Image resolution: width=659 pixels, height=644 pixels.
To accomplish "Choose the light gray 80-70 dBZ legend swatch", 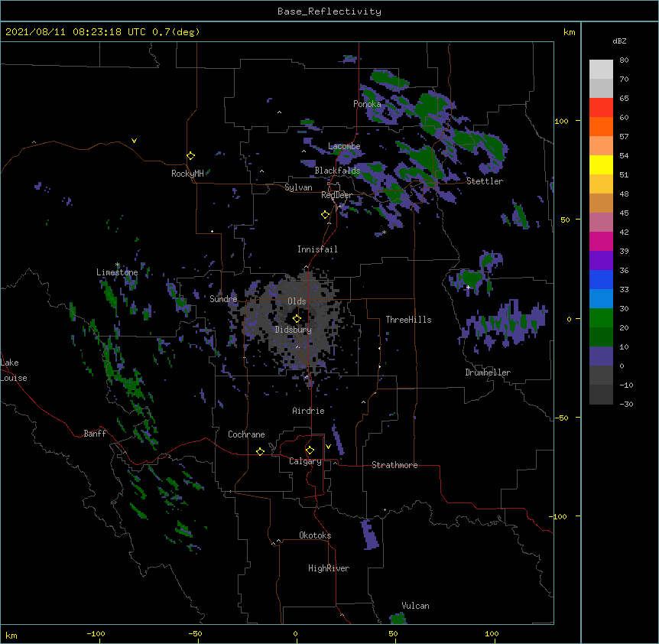I will click(x=601, y=70).
